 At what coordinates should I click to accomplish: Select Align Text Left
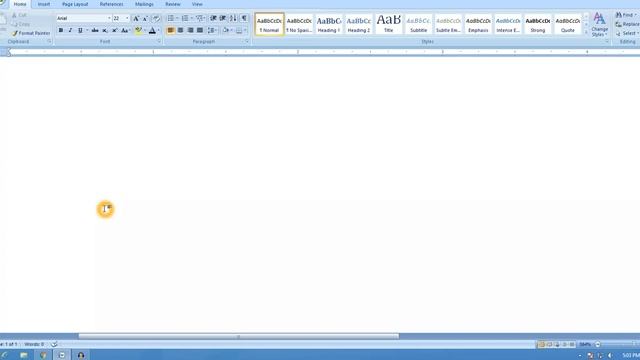[x=171, y=30]
